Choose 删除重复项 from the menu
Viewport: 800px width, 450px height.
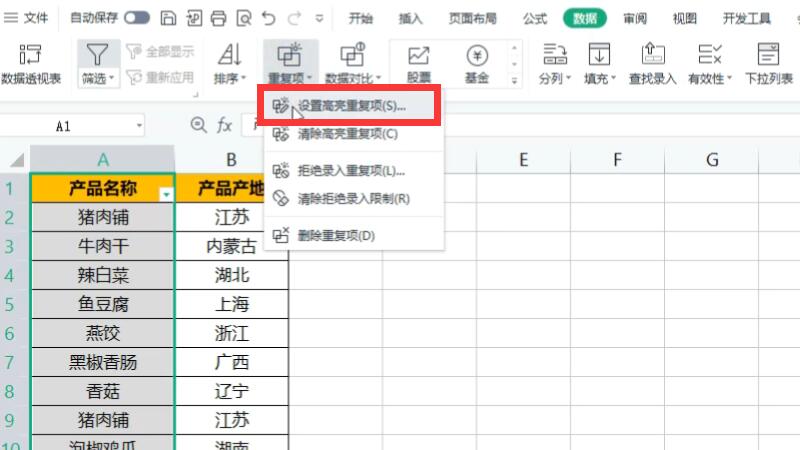(336, 236)
